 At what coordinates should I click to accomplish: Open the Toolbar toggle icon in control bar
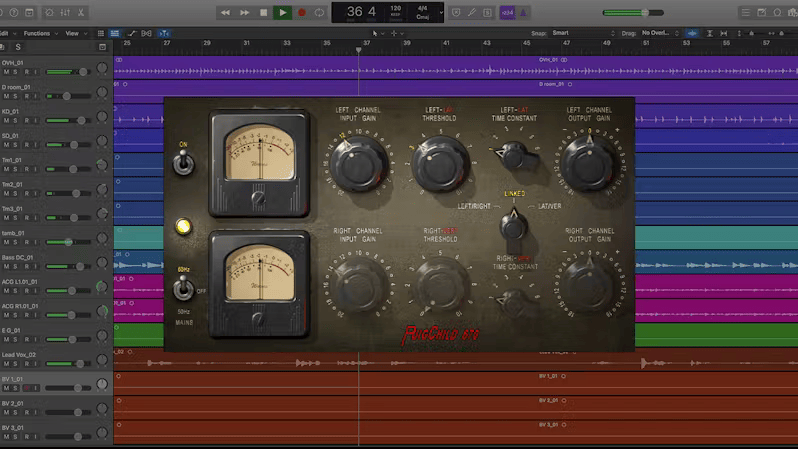(x=30, y=12)
